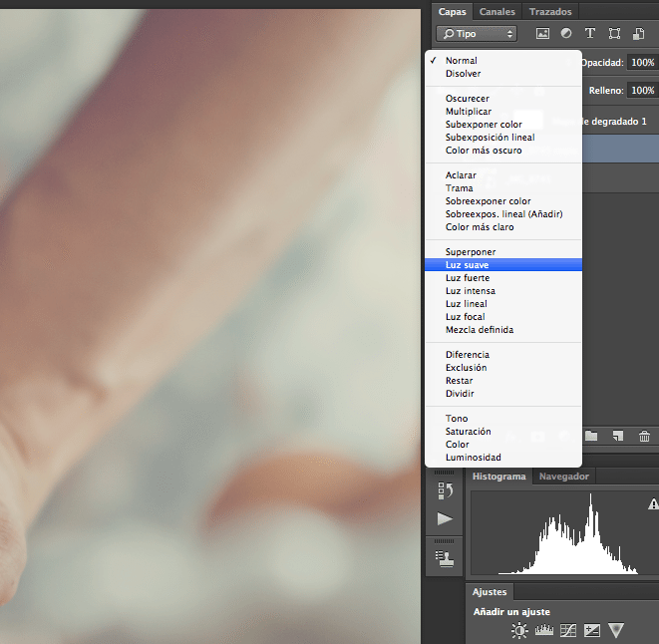
Task: Select Restar blend mode
Action: (503, 381)
